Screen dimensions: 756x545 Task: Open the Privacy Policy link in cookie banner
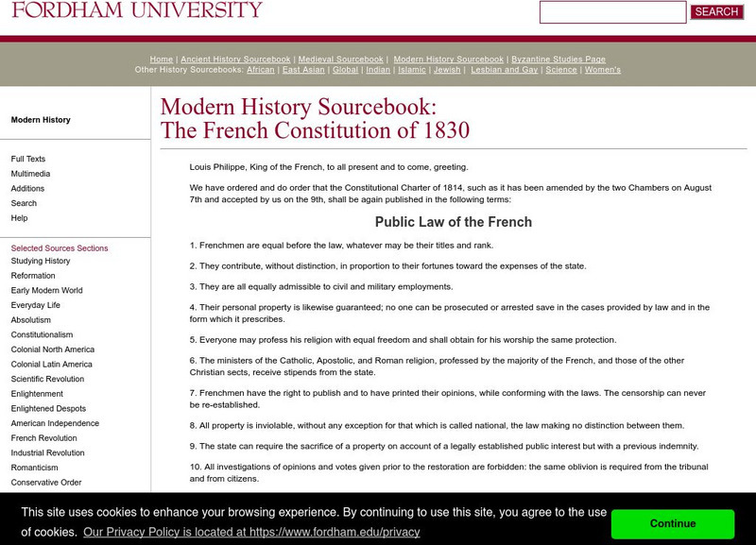point(251,532)
